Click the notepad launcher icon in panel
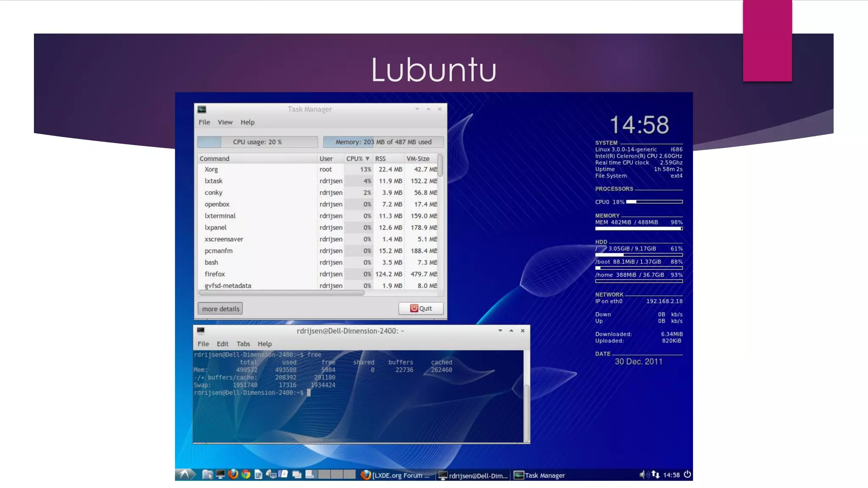 pyautogui.click(x=284, y=474)
